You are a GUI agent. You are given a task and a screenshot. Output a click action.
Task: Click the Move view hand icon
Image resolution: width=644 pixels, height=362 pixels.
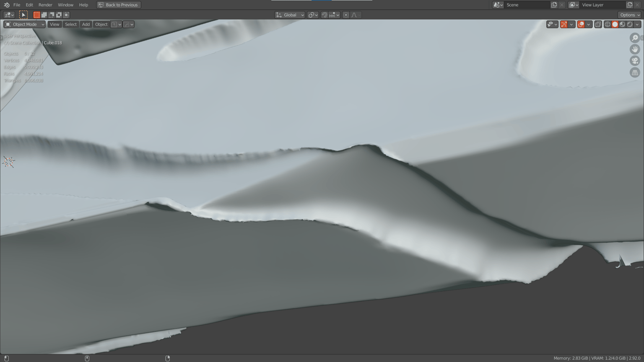[x=635, y=49]
